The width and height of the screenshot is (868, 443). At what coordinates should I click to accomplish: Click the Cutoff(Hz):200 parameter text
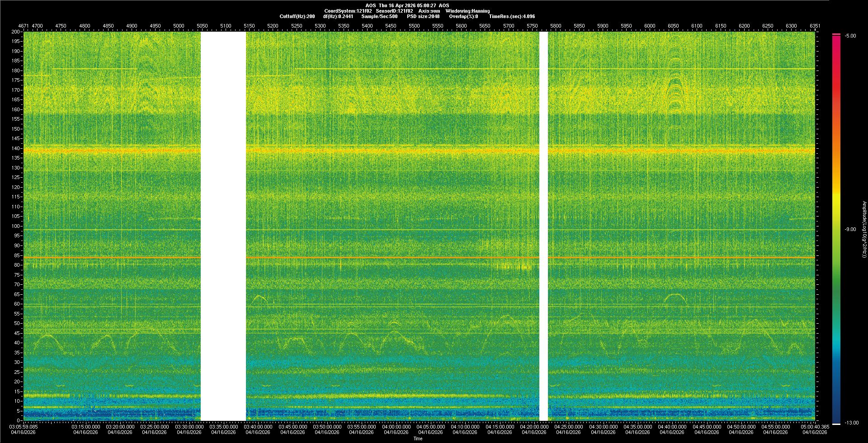tap(297, 16)
